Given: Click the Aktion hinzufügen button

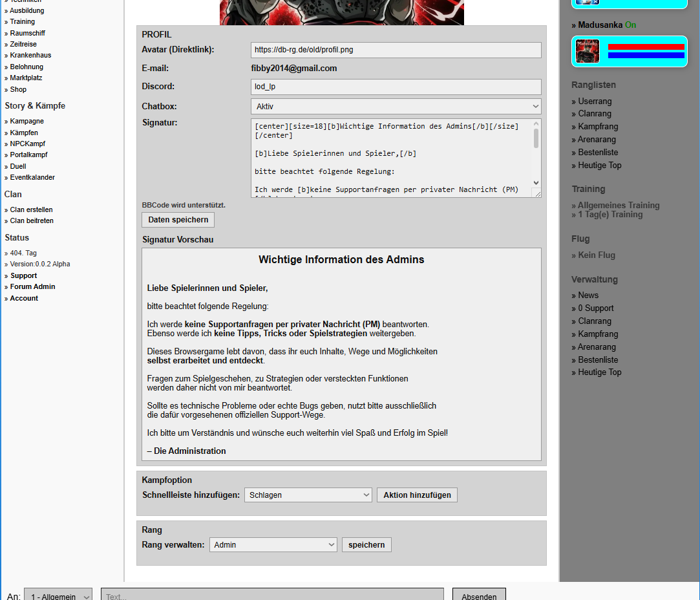Looking at the screenshot, I should pyautogui.click(x=417, y=495).
